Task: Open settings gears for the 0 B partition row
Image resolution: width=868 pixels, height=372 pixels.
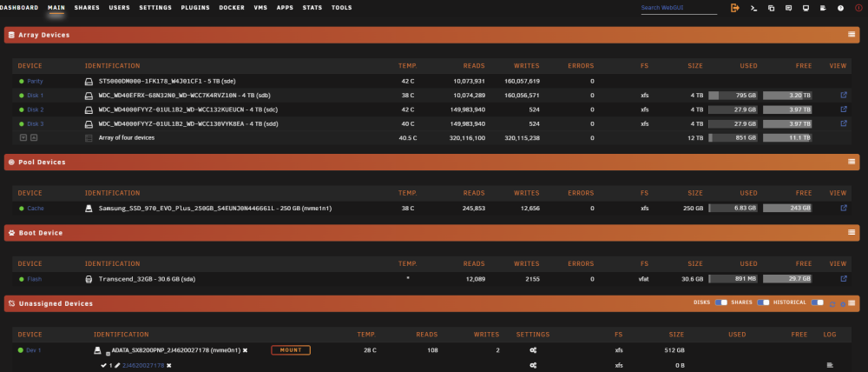Action: [533, 365]
